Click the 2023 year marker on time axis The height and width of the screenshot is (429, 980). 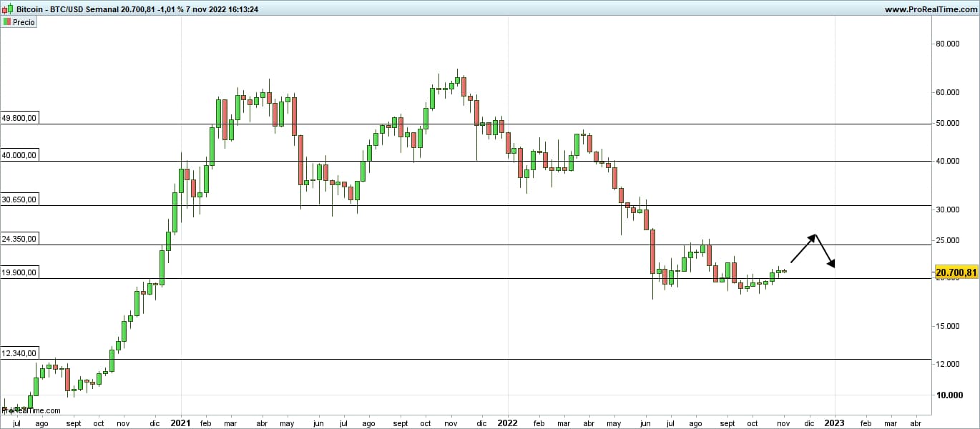pyautogui.click(x=834, y=423)
